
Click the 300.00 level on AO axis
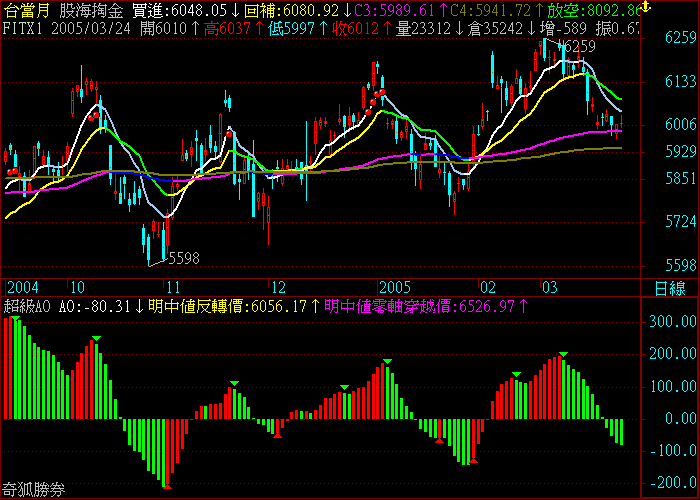click(x=672, y=322)
